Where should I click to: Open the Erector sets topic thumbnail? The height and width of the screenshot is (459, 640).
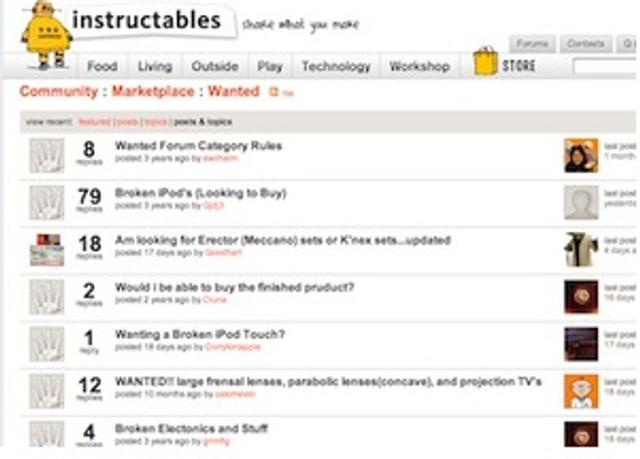(46, 250)
